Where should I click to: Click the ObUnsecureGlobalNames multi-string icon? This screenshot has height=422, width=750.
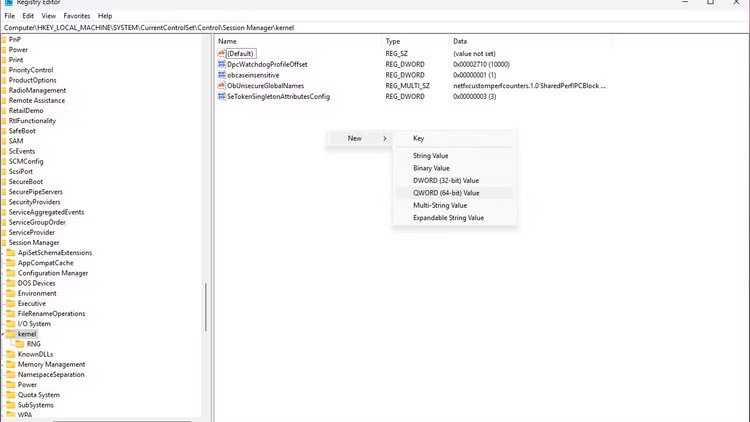click(x=221, y=86)
